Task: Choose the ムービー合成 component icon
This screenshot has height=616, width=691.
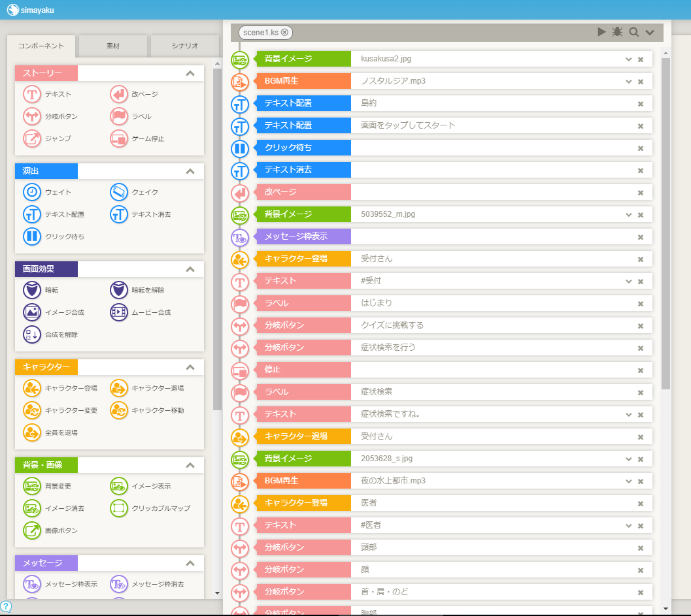Action: 118,312
